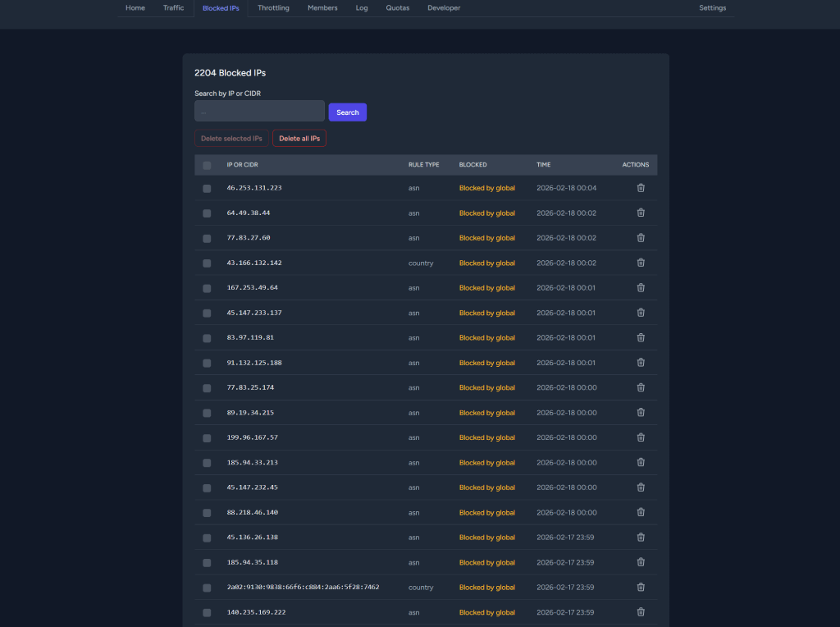The height and width of the screenshot is (627, 840).
Task: Check the box for 46.253.131.223
Action: click(207, 189)
